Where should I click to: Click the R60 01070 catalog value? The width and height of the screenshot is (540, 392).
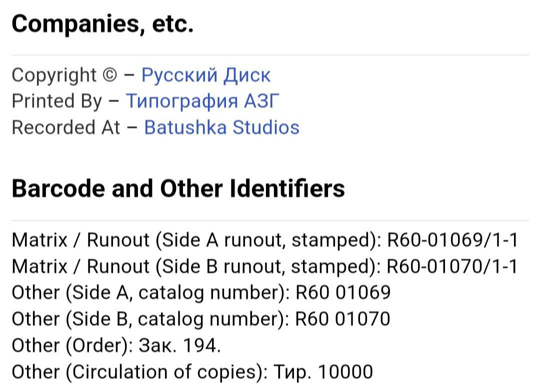[x=343, y=319]
